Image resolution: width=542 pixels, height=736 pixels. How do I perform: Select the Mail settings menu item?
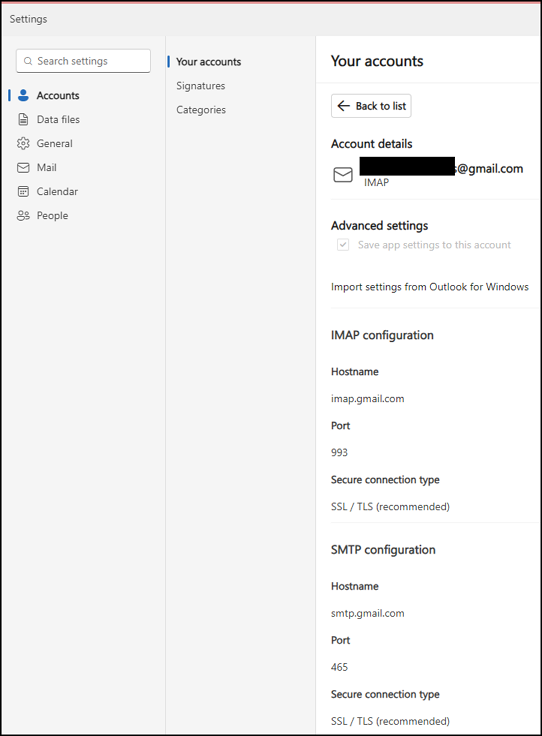click(46, 168)
